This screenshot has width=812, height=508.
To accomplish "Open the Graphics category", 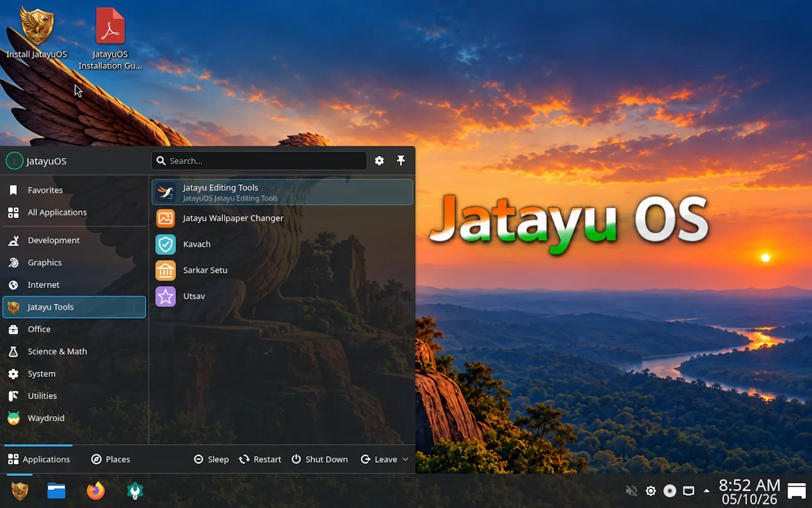I will [74, 263].
